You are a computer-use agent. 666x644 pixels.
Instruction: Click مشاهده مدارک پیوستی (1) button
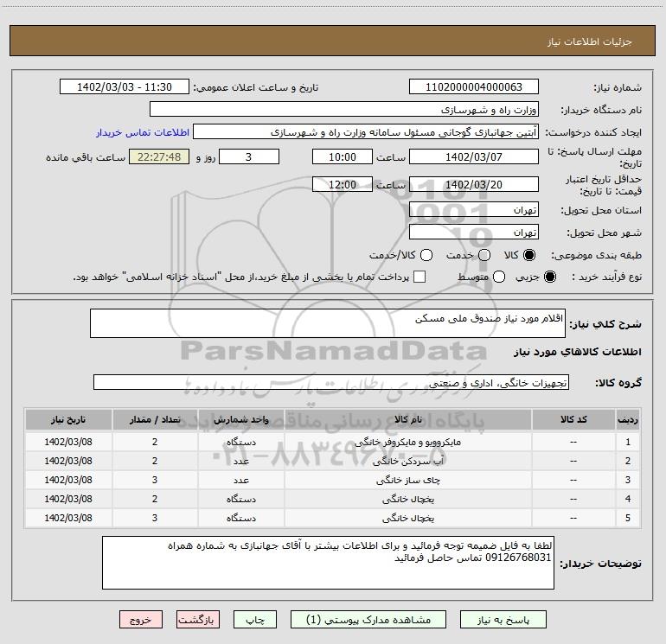tap(368, 620)
